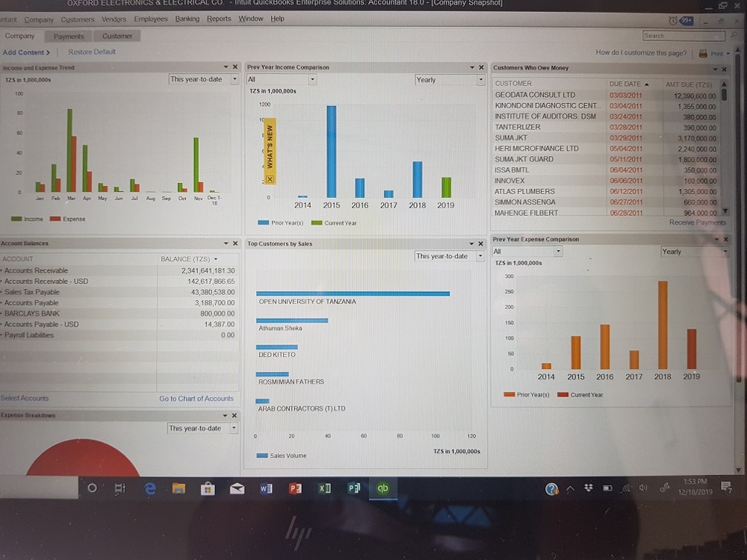Screen dimensions: 747x560
Task: Click the Dropbox icon in system tray
Action: coord(589,488)
